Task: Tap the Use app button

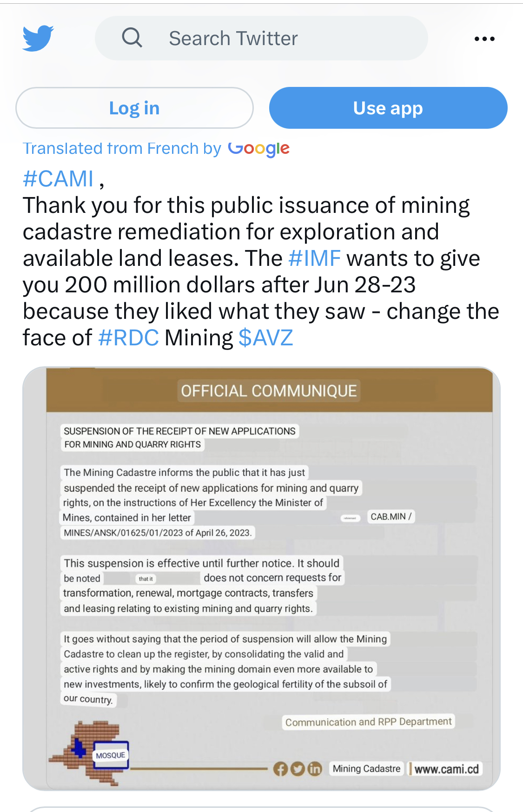Action: pos(388,108)
